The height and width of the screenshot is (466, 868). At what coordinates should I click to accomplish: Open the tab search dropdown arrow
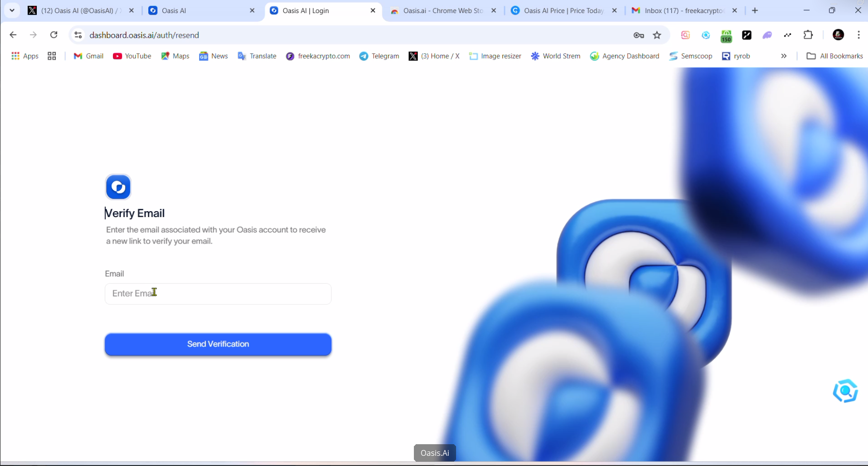pos(12,10)
